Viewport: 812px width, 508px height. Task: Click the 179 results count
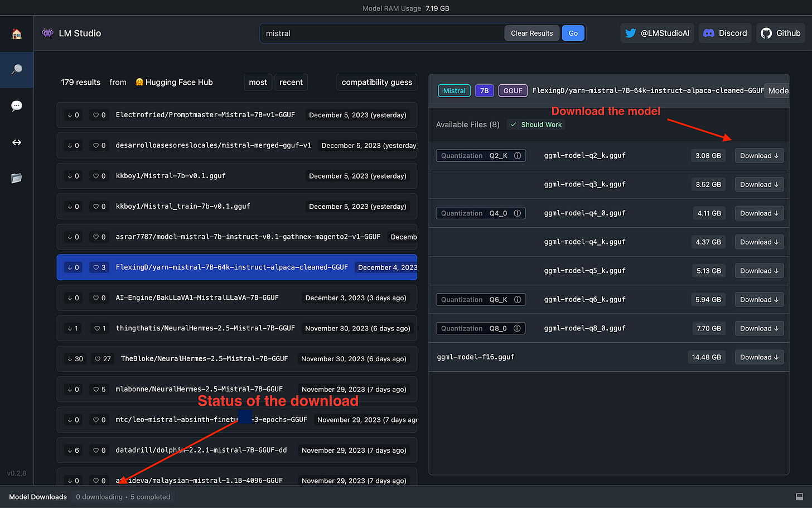click(x=81, y=82)
